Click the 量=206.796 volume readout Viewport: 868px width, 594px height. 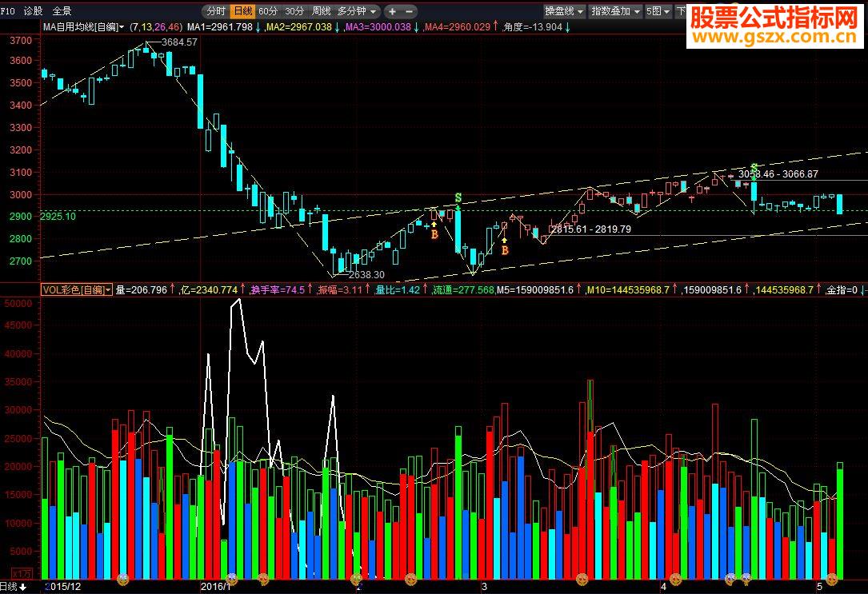pyautogui.click(x=141, y=290)
